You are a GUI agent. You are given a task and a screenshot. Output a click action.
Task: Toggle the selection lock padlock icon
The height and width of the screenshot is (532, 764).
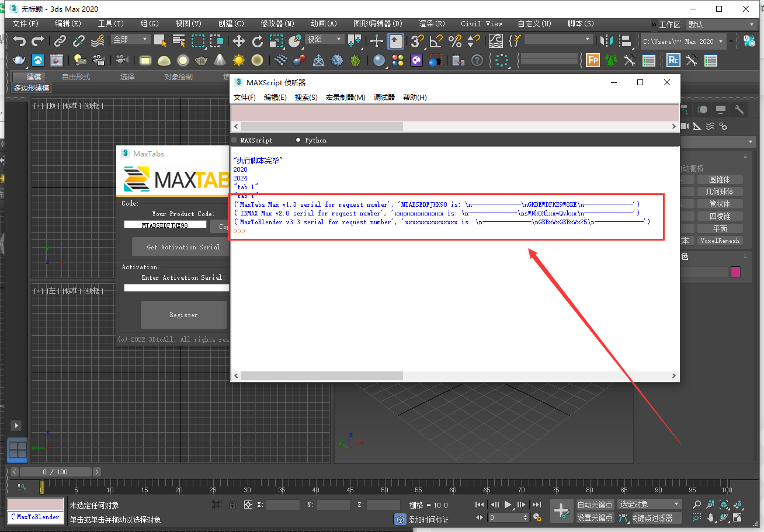232,505
